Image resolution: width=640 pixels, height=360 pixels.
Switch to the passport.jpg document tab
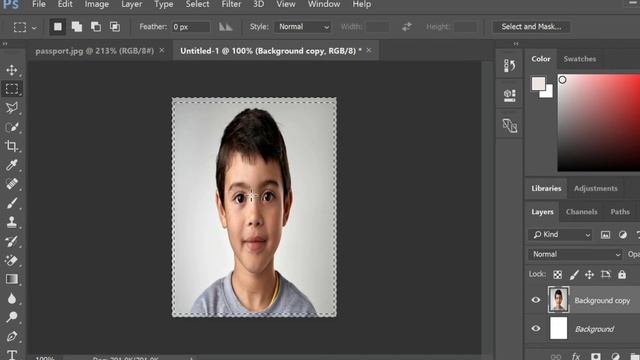tap(94, 51)
